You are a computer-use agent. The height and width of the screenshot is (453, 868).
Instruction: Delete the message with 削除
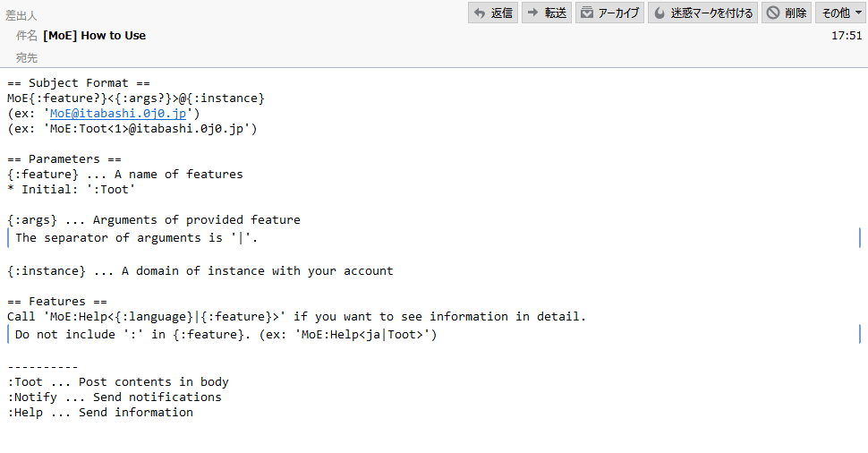786,13
